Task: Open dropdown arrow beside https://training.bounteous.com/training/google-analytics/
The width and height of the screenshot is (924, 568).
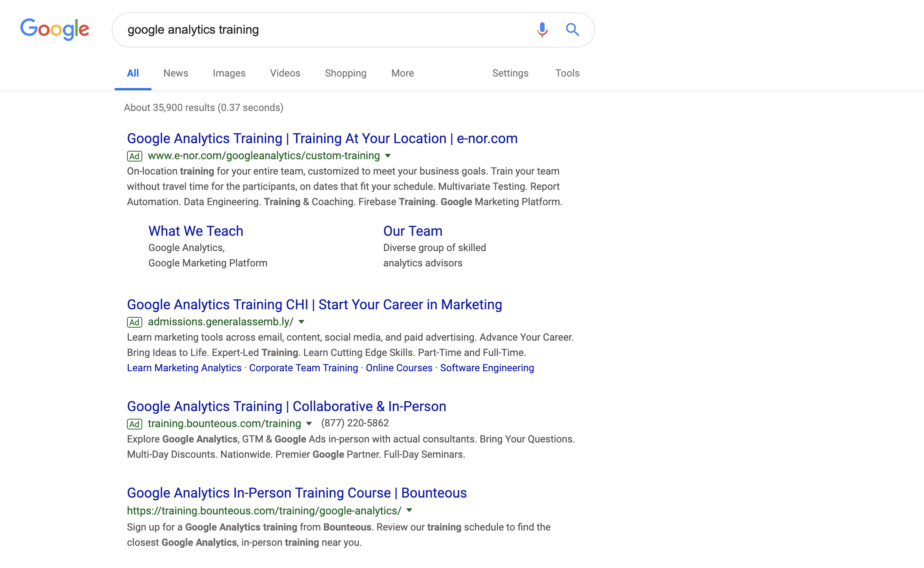Action: pos(409,510)
